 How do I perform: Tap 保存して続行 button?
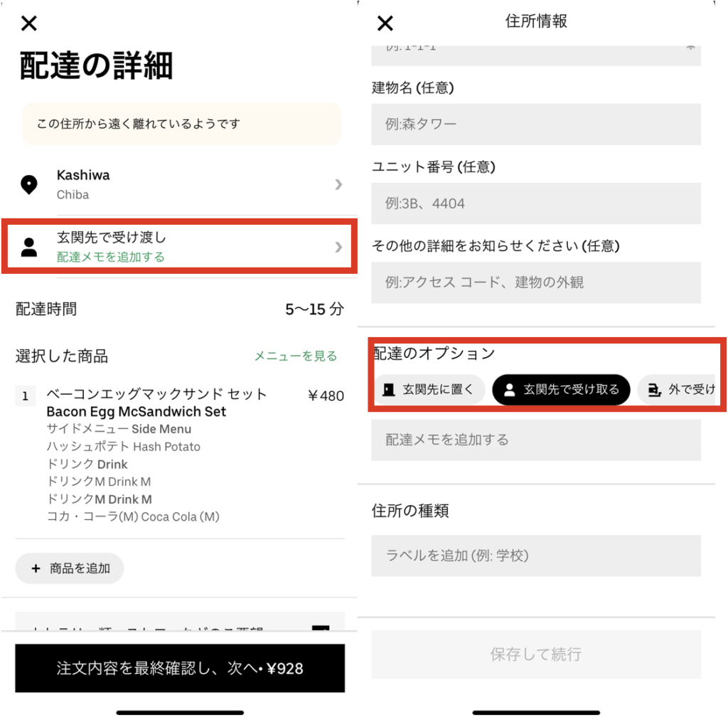[536, 654]
